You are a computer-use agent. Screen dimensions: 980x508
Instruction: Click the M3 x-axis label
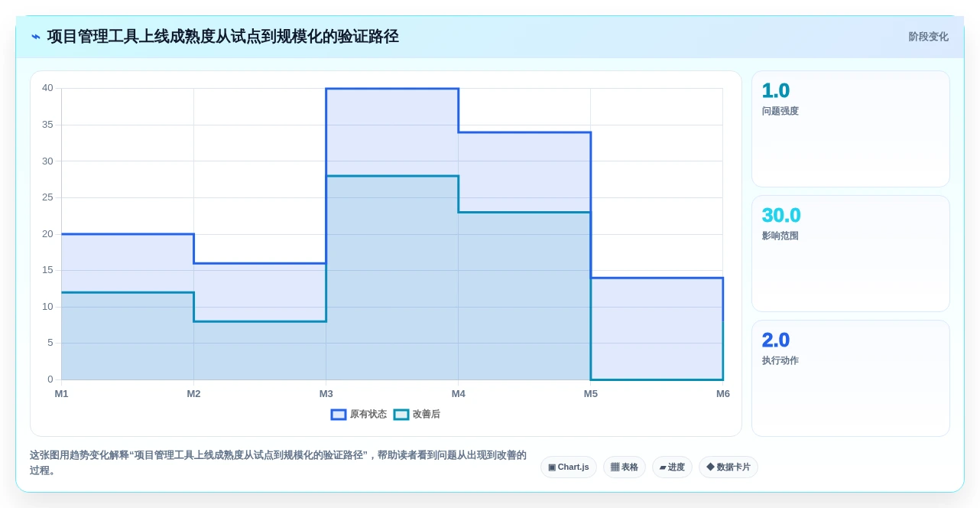pos(326,394)
